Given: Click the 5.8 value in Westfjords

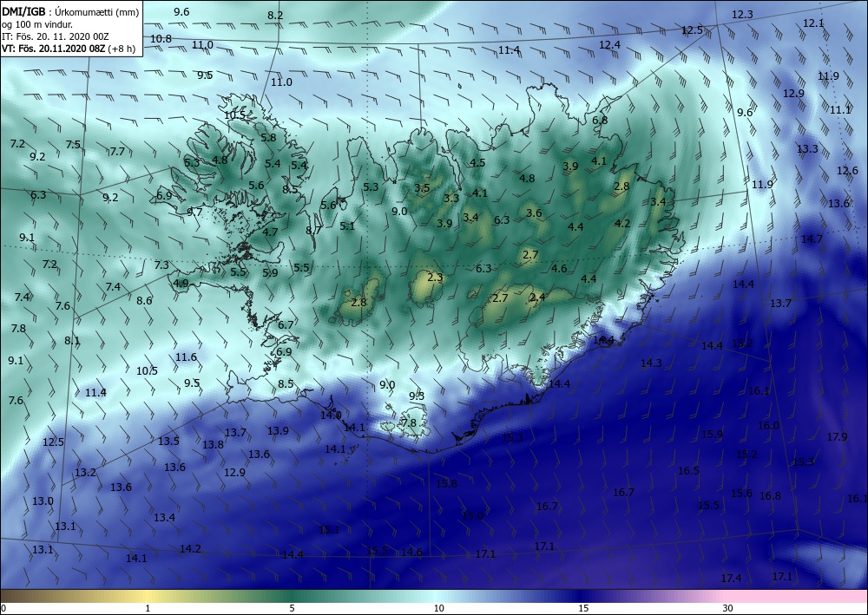Looking at the screenshot, I should pyautogui.click(x=268, y=137).
